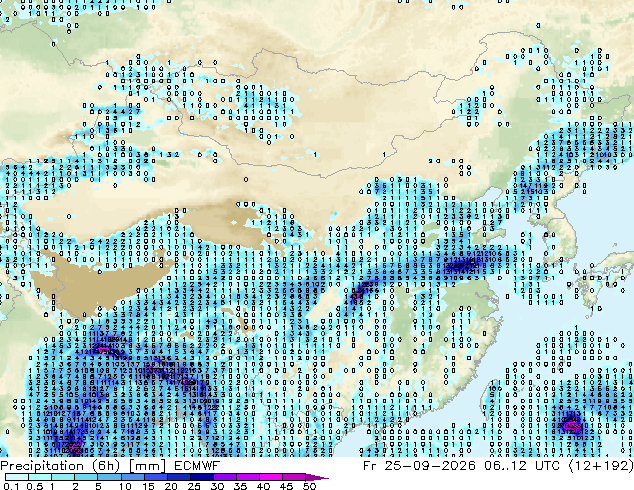Image resolution: width=634 pixels, height=490 pixels.
Task: Click the 'Precipitation (6h)' title text
Action: click(60, 465)
